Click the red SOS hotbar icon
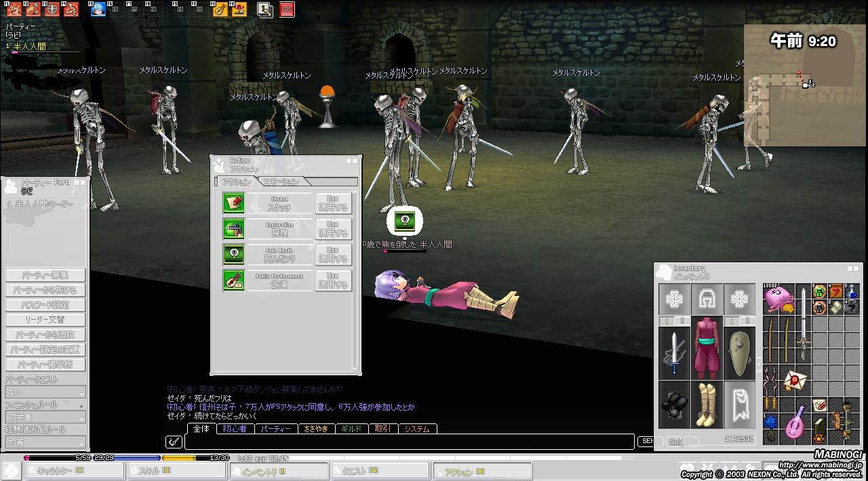Image resolution: width=868 pixels, height=481 pixels. click(x=287, y=9)
